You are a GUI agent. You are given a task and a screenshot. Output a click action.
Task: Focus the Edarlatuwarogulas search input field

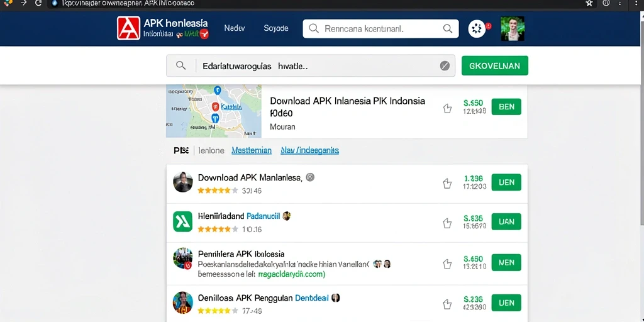pos(311,65)
